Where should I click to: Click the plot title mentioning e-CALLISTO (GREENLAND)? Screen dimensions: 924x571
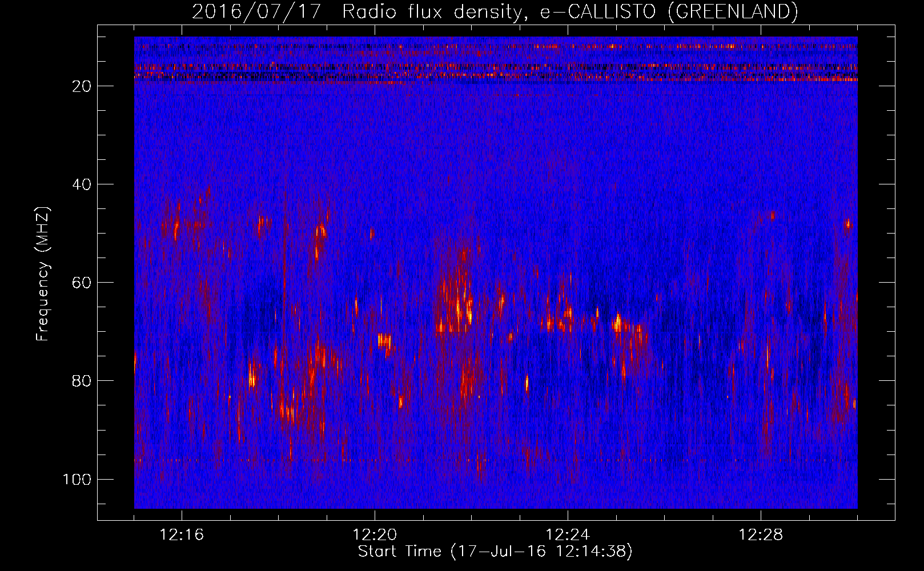coord(495,11)
